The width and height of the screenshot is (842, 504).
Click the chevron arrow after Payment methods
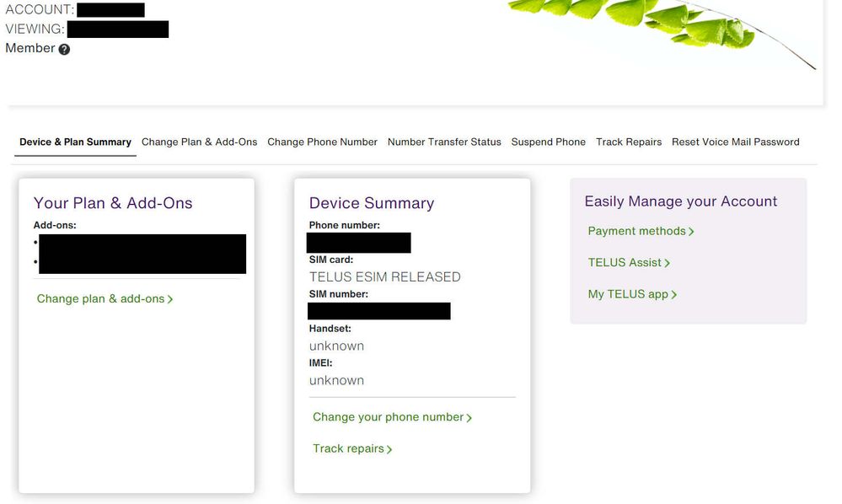tap(691, 232)
